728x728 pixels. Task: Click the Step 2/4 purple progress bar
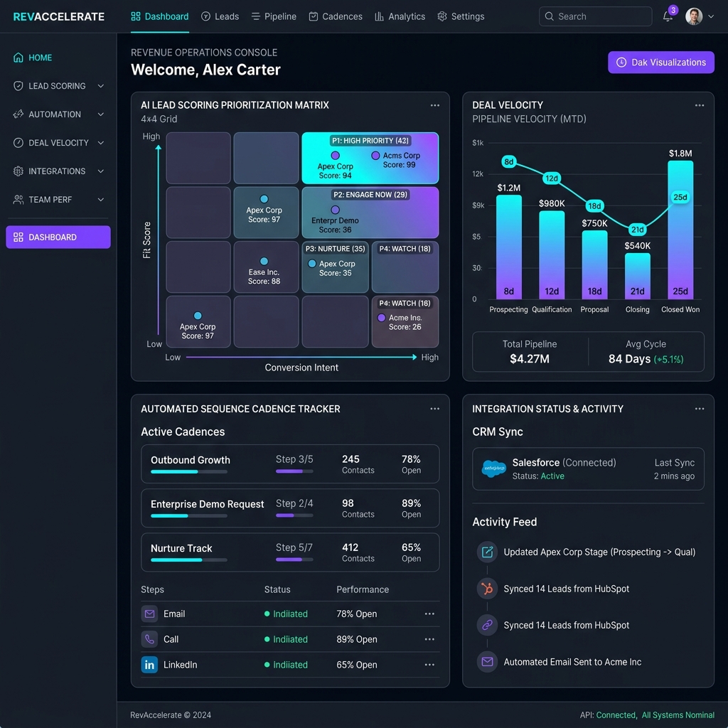(x=294, y=515)
